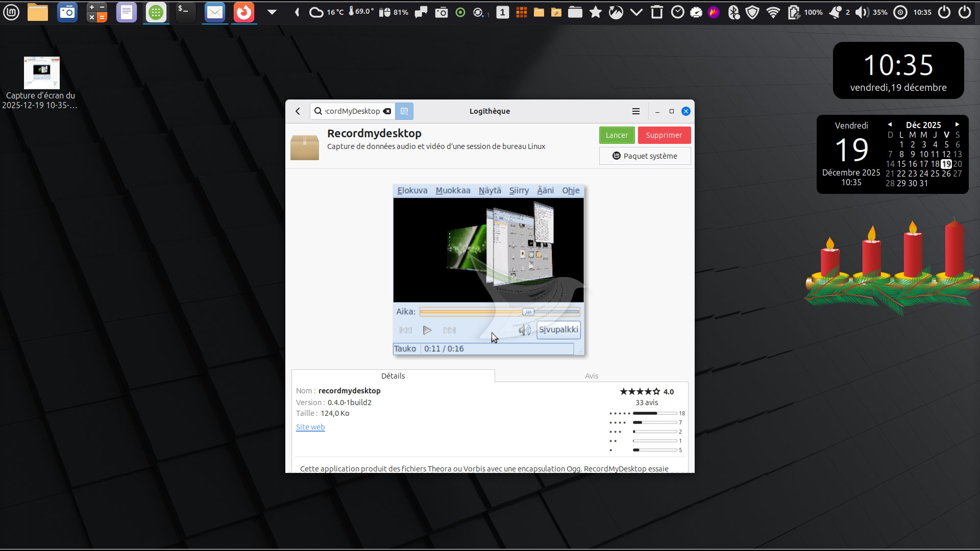The height and width of the screenshot is (551, 980).
Task: Expand the panel launcher dropdown arrow
Action: (272, 12)
